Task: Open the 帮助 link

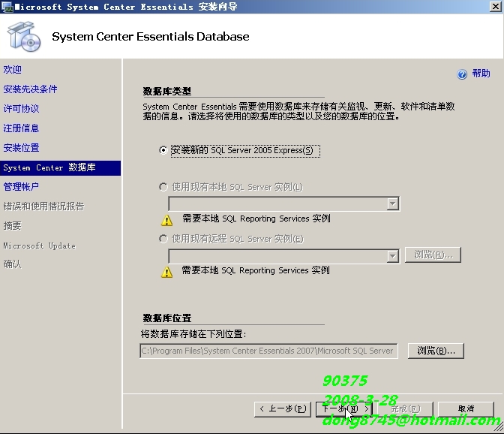Action: point(481,74)
